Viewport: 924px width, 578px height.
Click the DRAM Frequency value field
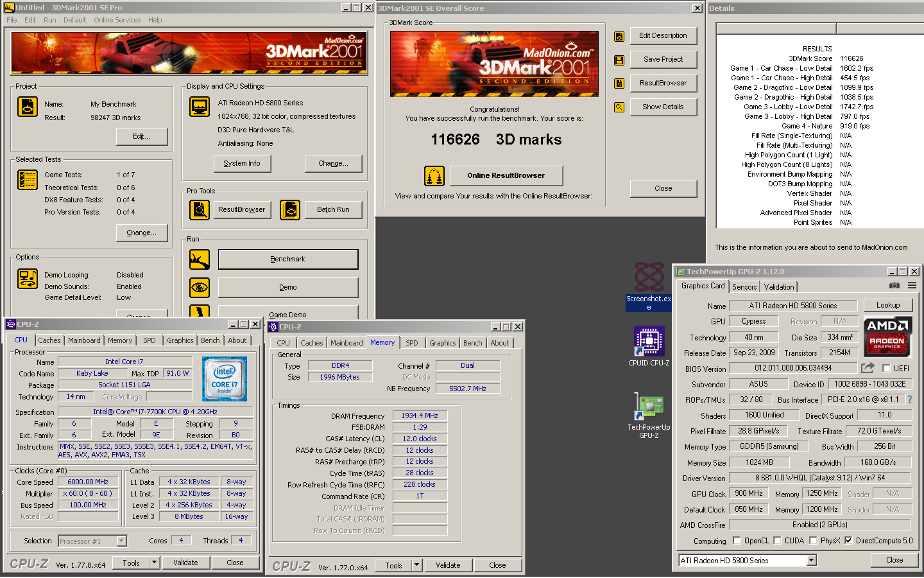click(x=420, y=416)
